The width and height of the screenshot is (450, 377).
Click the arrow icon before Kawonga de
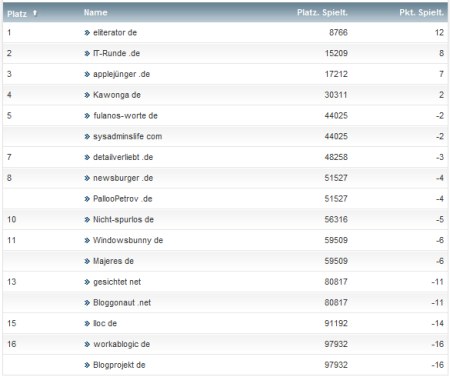point(87,95)
